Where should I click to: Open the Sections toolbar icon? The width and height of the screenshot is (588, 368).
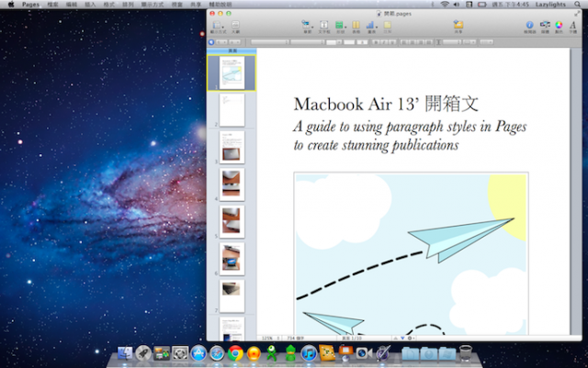(x=307, y=25)
